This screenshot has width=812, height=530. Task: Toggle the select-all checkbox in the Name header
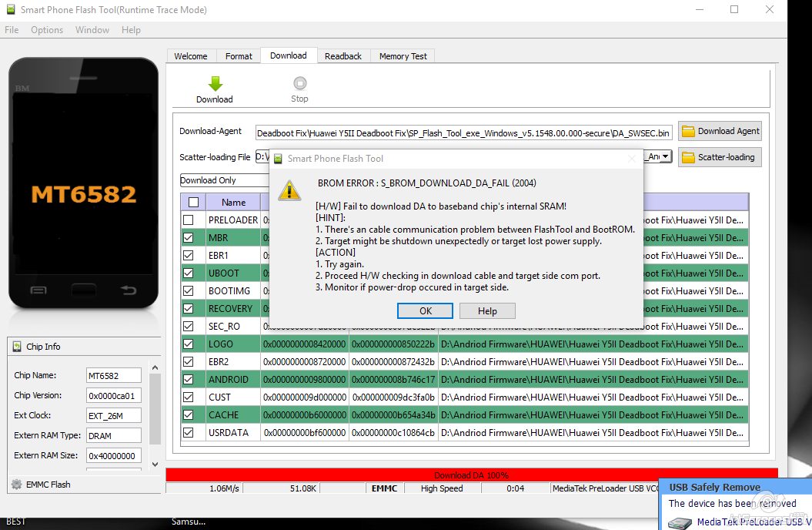tap(194, 202)
